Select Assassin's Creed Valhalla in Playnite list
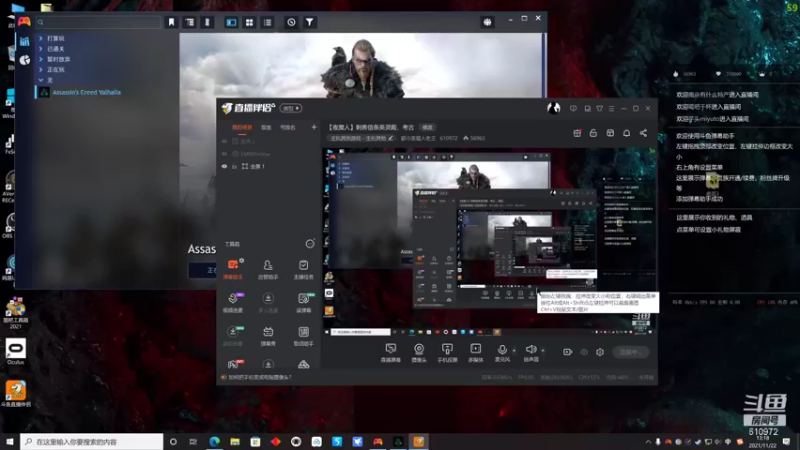The width and height of the screenshot is (800, 450). click(87, 92)
